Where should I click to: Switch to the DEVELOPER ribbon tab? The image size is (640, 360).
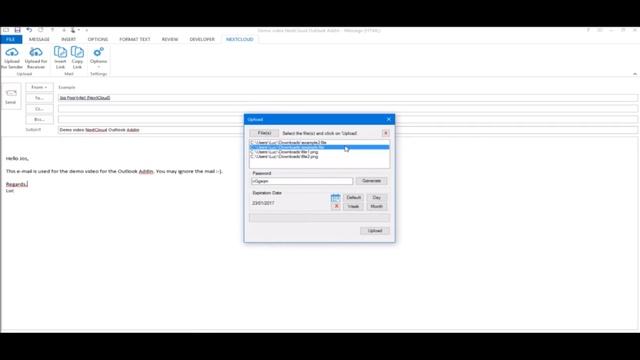point(202,39)
